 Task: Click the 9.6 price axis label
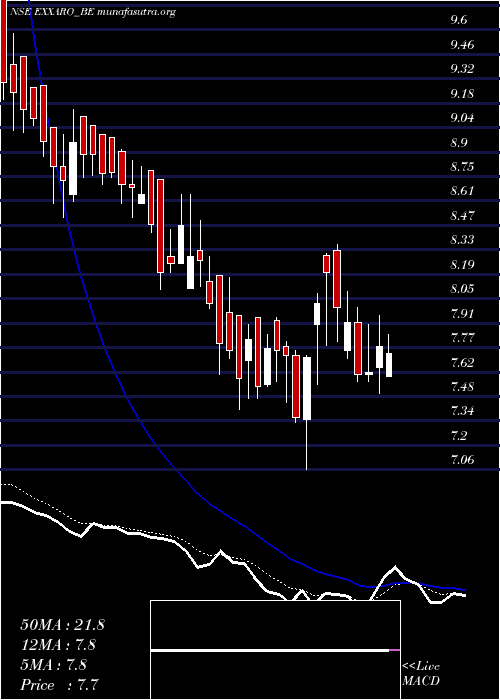pyautogui.click(x=458, y=21)
